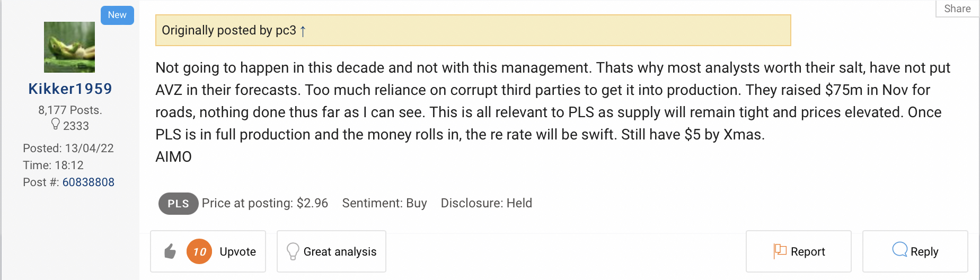Click the PLS stock ticker badge

(178, 204)
